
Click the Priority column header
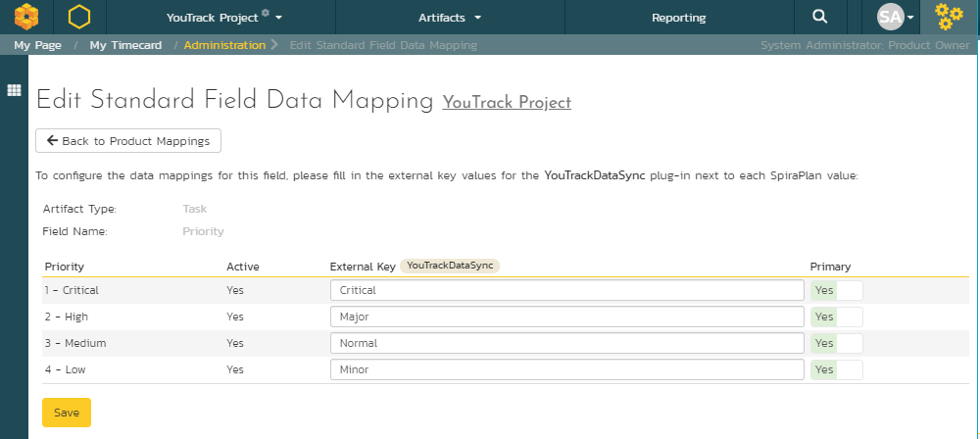65,268
